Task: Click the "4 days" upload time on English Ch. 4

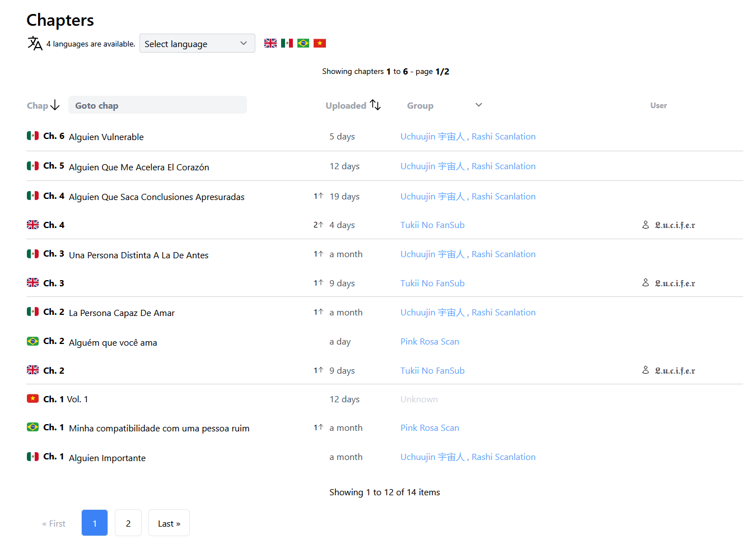Action: coord(342,225)
